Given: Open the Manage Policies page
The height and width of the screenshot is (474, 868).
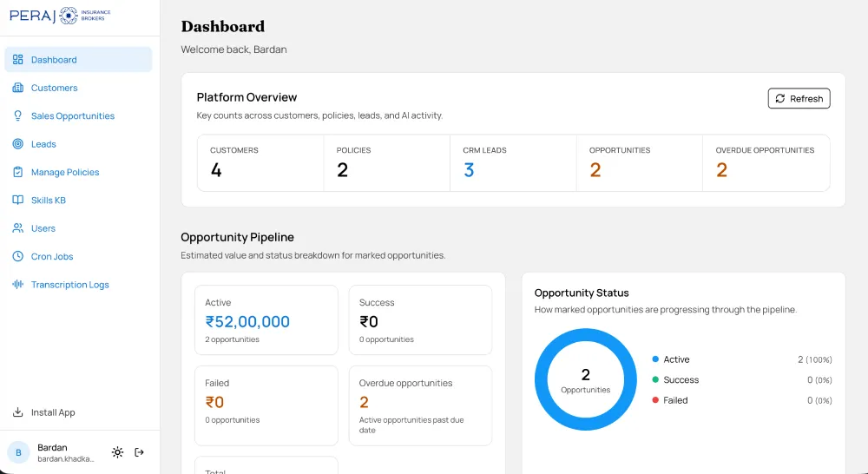Looking at the screenshot, I should tap(78, 172).
